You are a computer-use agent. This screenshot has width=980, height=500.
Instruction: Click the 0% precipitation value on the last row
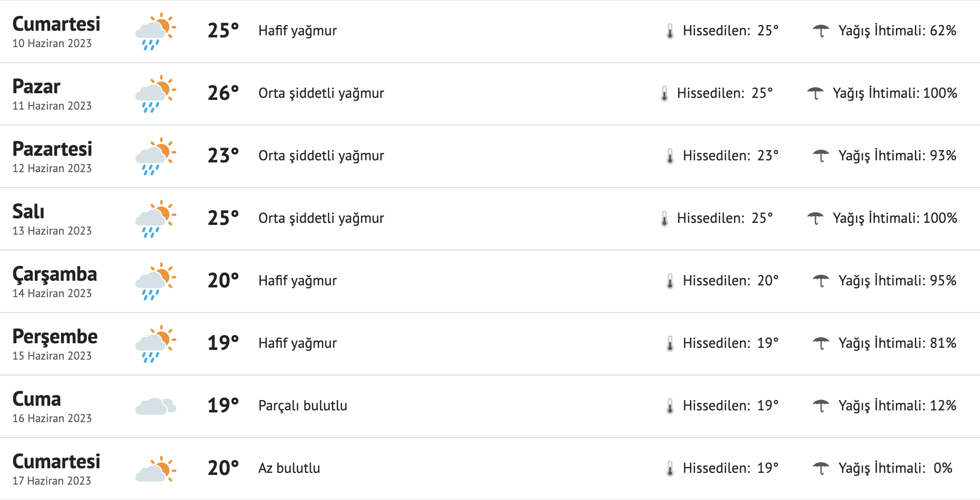pyautogui.click(x=943, y=468)
